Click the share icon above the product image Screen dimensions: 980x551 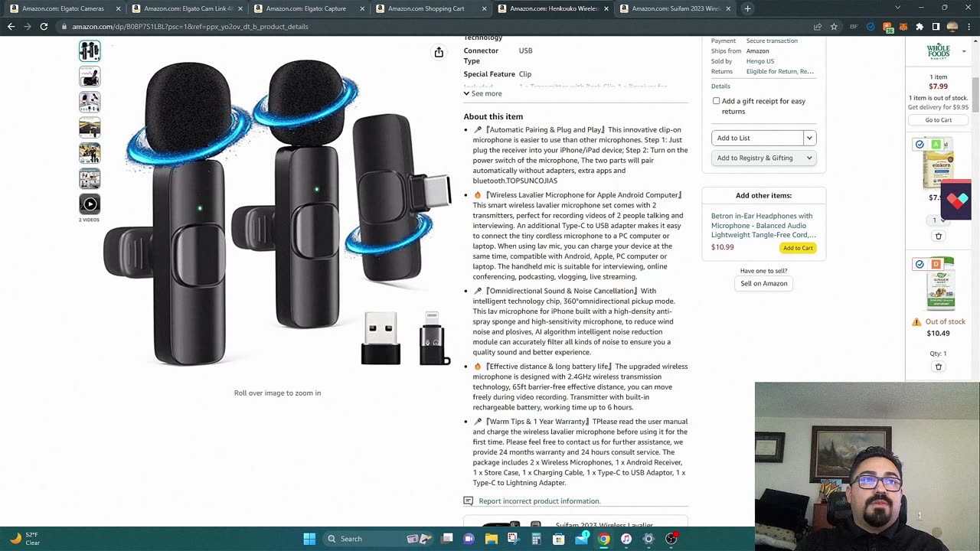(x=439, y=52)
